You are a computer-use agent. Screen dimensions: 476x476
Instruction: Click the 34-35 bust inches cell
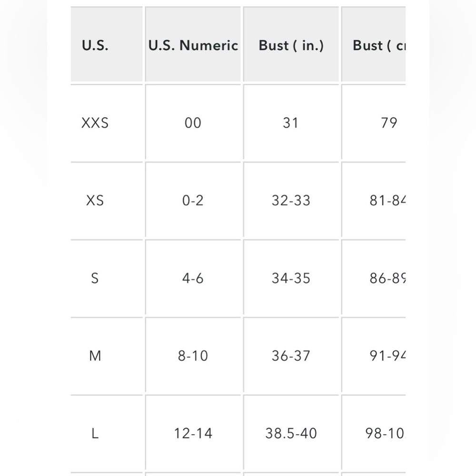pyautogui.click(x=291, y=278)
